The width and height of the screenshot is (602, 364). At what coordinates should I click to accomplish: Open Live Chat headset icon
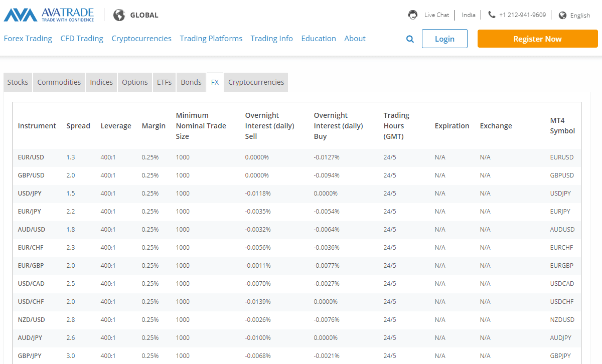tap(413, 15)
